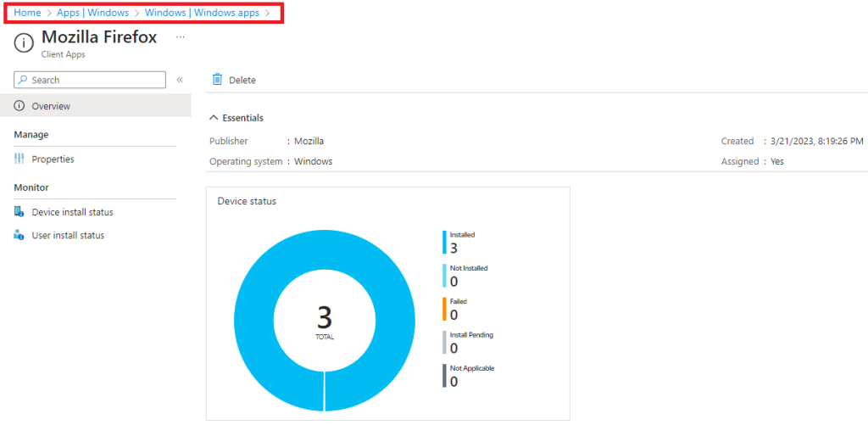The image size is (868, 425).
Task: Click the Not Installed legend color bar
Action: coord(444,276)
